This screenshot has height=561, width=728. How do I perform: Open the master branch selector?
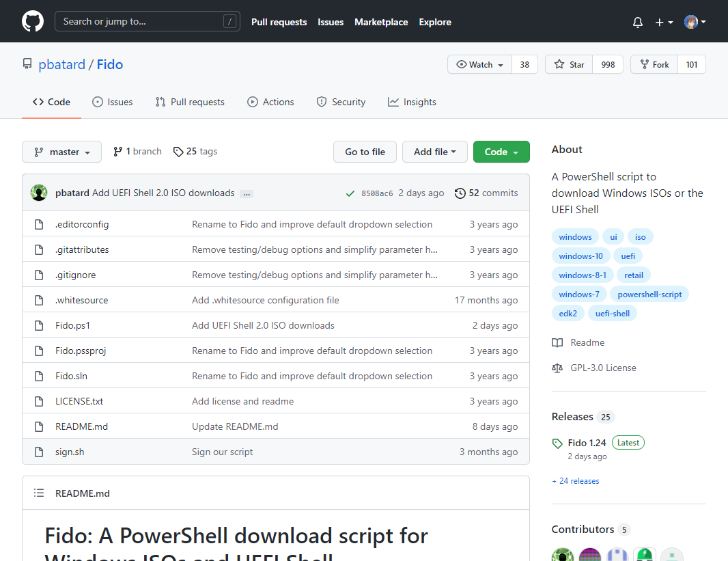61,152
